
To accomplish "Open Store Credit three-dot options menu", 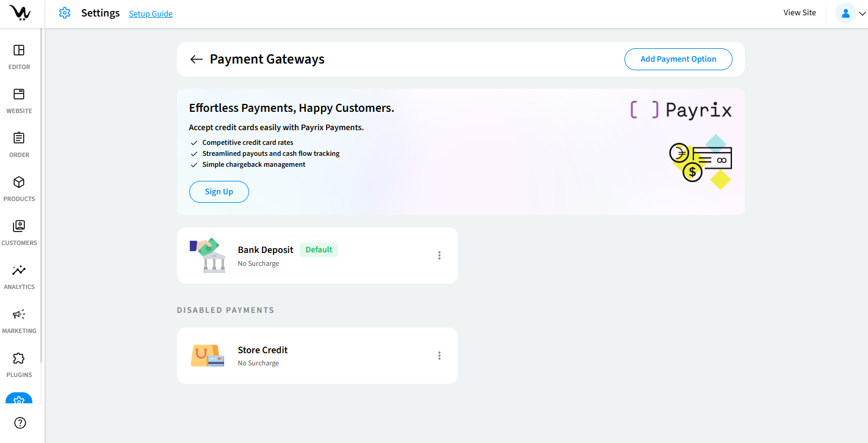I will pos(439,356).
